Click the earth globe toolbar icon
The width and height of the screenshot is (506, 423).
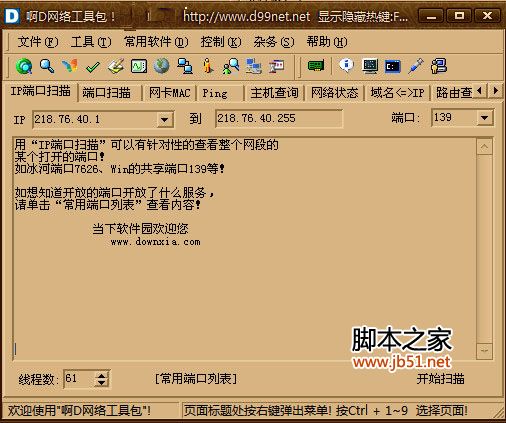pos(162,66)
